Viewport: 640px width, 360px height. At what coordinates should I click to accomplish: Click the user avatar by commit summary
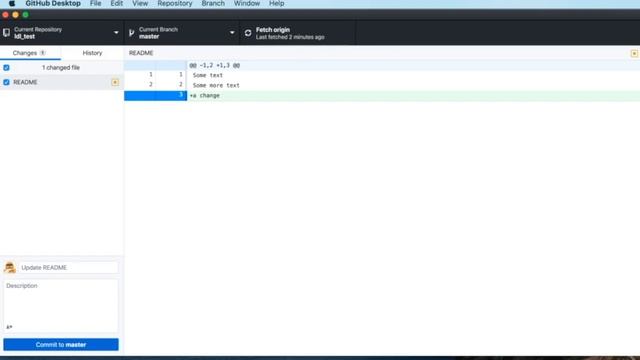coord(10,267)
